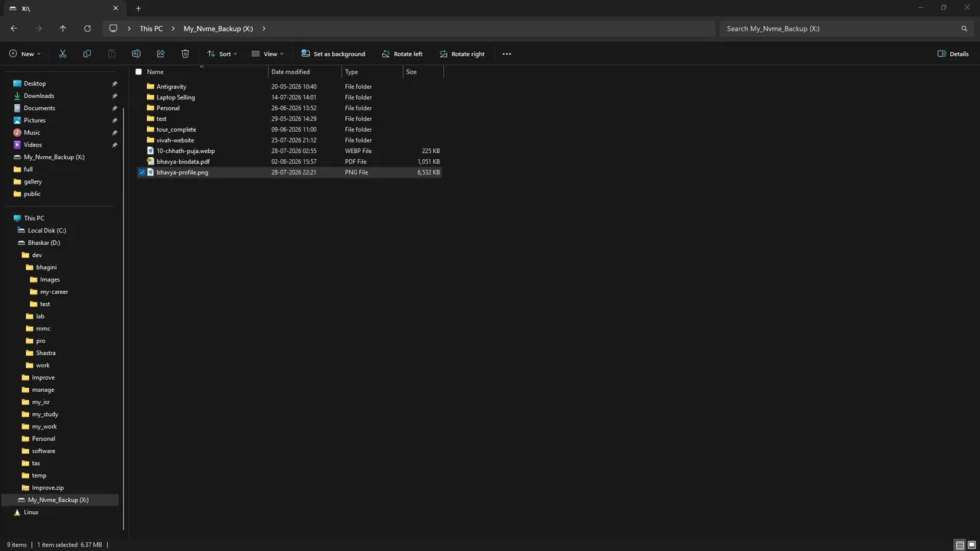Screen dimensions: 980x551
Task: Uncheck the bhavya-profile.png checkbox
Action: 142,172
